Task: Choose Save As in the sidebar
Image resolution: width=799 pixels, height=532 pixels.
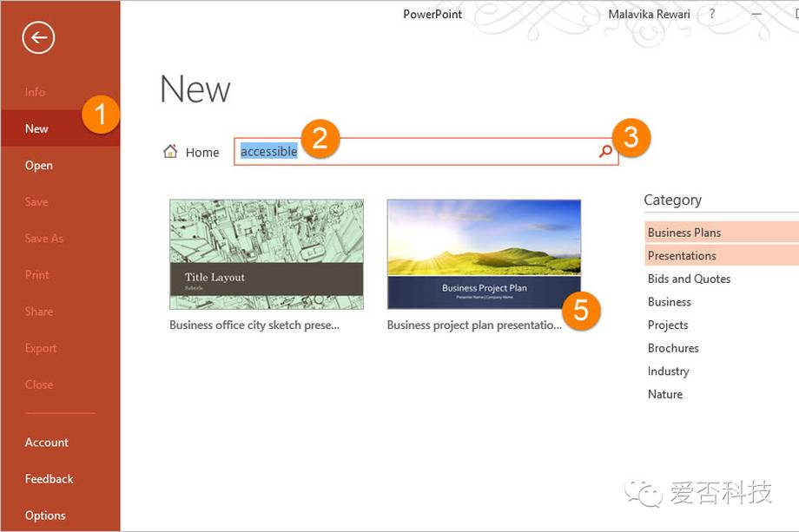Action: point(44,239)
